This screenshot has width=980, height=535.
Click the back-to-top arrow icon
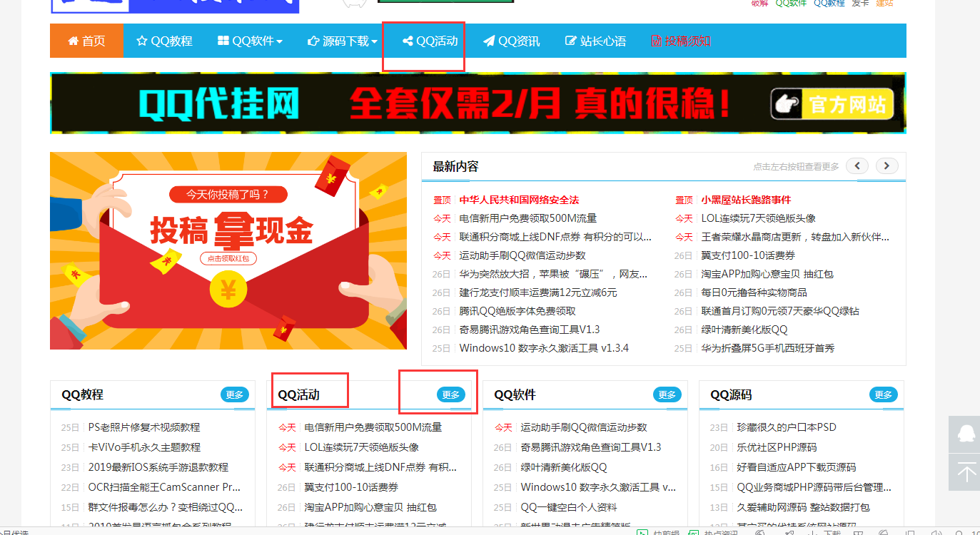(x=968, y=472)
